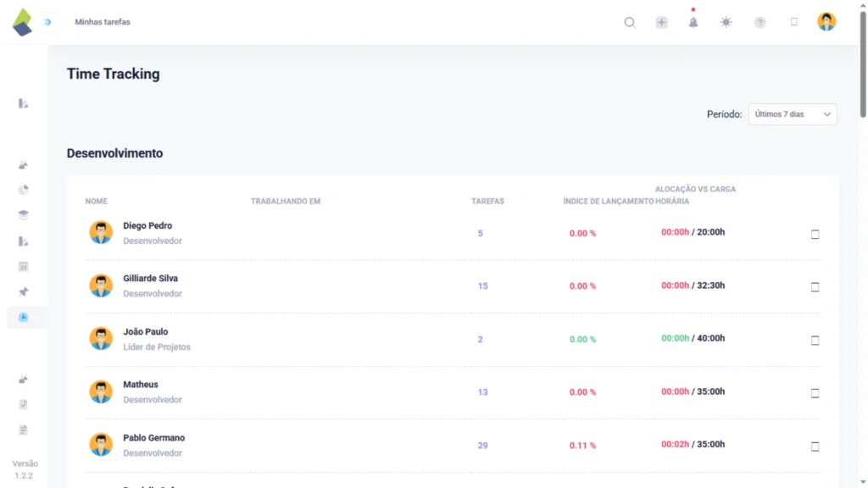Toggle the checkbox in Pablo Germano row
The height and width of the screenshot is (488, 868).
[x=815, y=446]
